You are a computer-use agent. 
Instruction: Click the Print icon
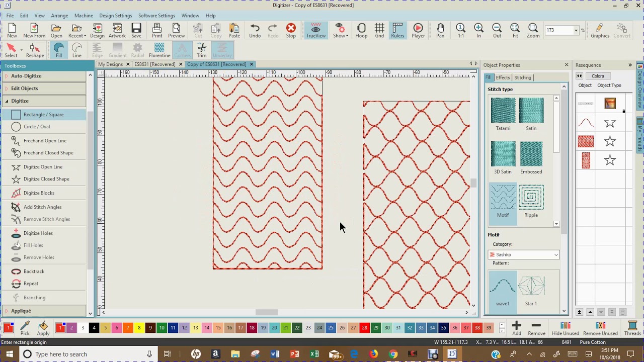pyautogui.click(x=157, y=31)
